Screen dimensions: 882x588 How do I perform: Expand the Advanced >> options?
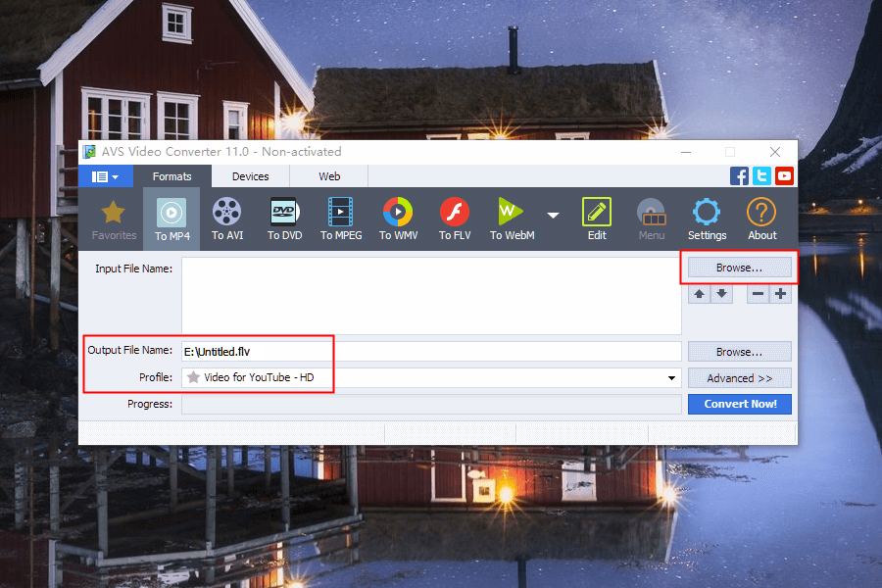(x=739, y=378)
